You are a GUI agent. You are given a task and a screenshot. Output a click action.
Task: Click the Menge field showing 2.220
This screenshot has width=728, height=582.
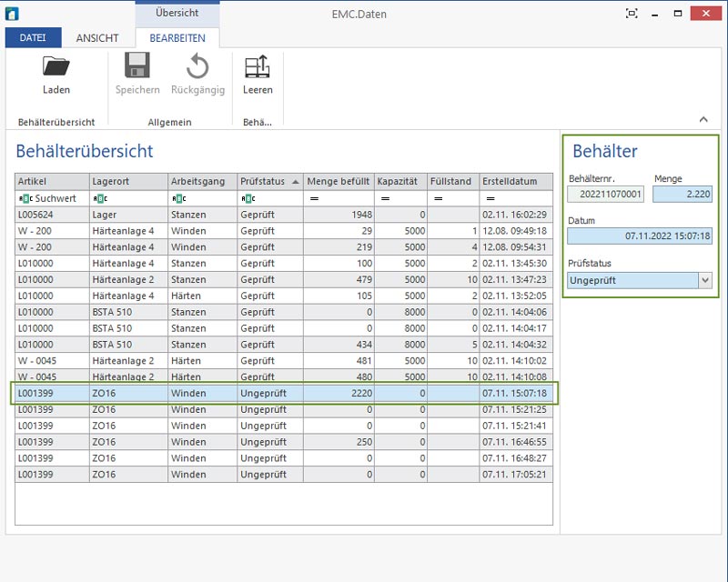[682, 194]
